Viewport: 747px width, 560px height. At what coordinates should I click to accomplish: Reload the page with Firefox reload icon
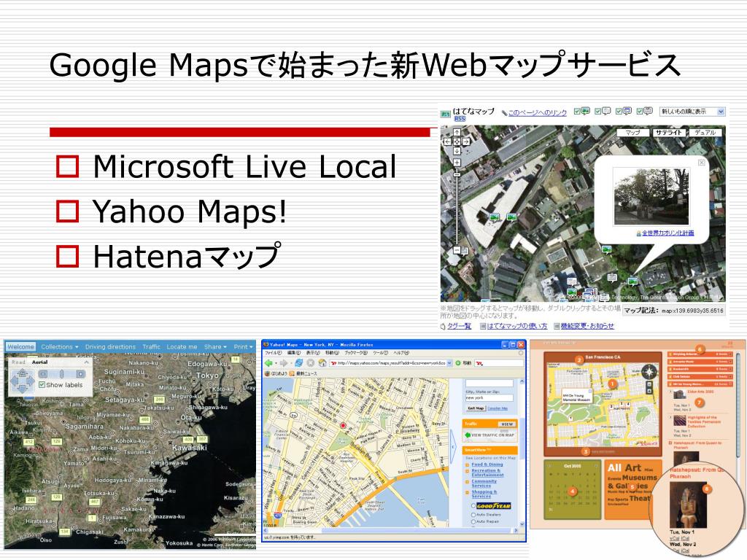tap(298, 363)
